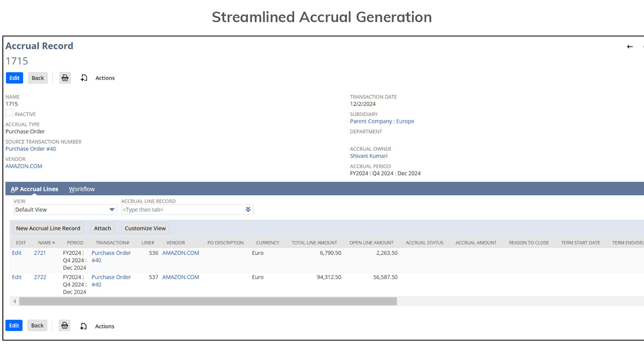The width and height of the screenshot is (644, 355).
Task: Click the top print icon
Action: pos(65,78)
